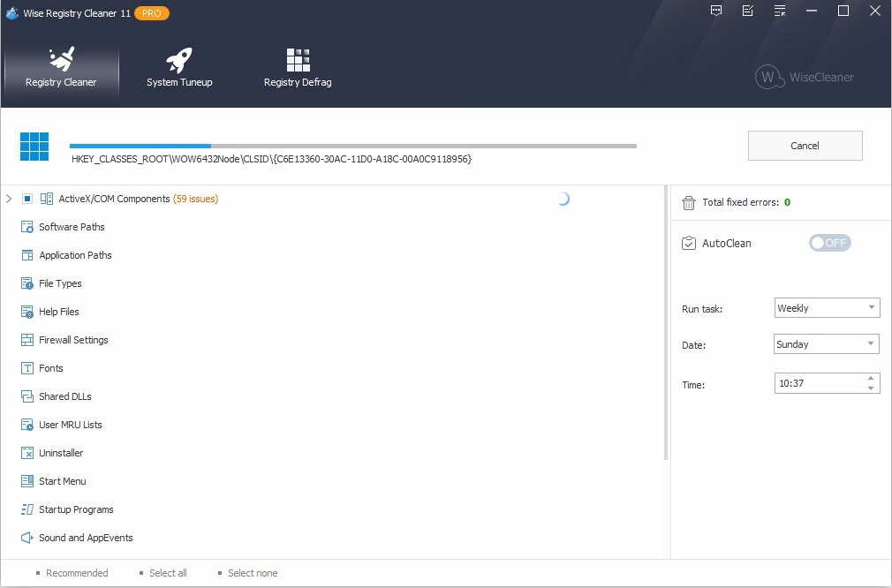Select the Fonts label
The height and width of the screenshot is (588, 892).
pyautogui.click(x=50, y=368)
